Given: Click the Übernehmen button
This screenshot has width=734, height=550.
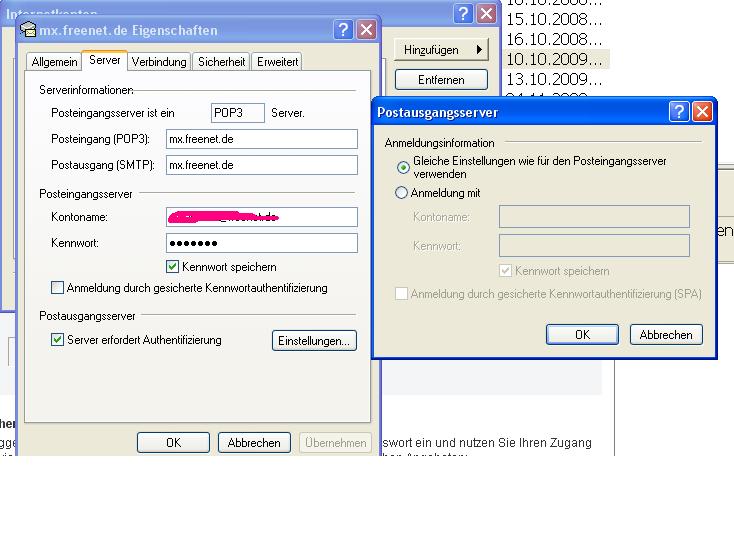Looking at the screenshot, I should pyautogui.click(x=336, y=442).
